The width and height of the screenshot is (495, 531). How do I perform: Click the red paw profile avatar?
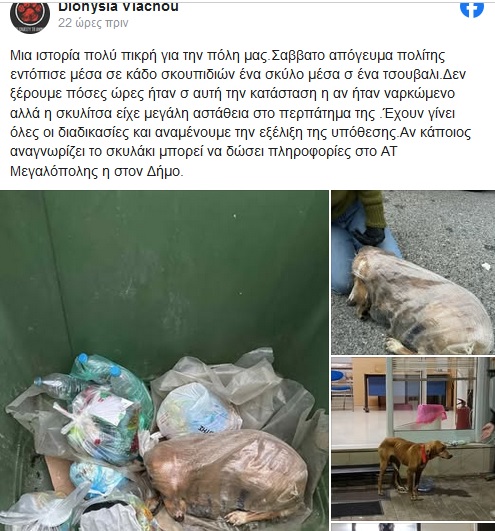point(30,15)
